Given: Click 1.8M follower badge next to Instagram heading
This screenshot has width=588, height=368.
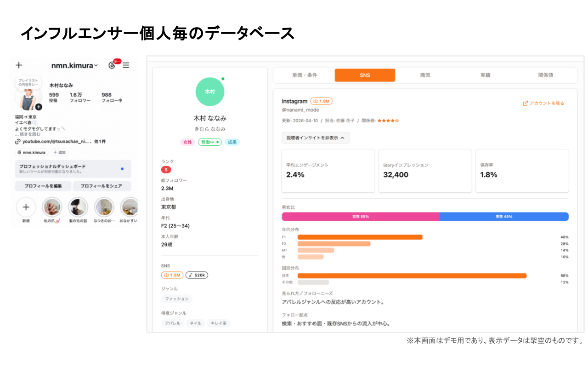Looking at the screenshot, I should (321, 101).
